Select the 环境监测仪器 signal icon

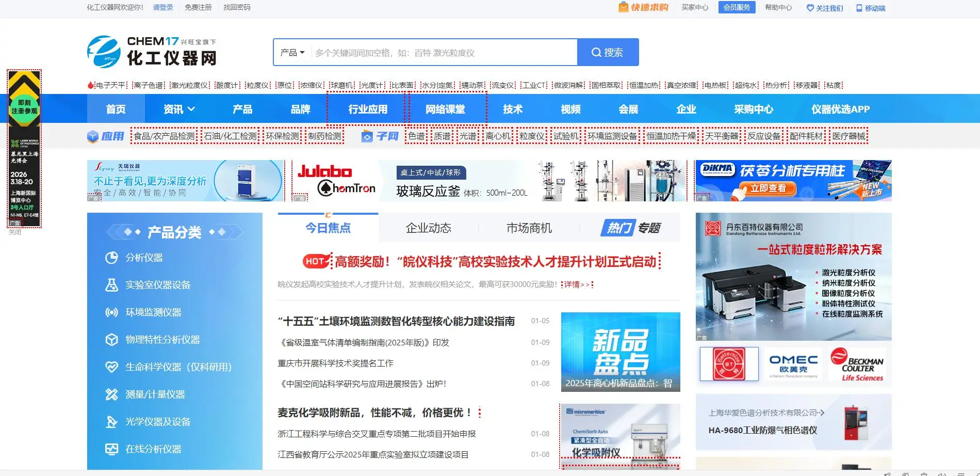pyautogui.click(x=111, y=312)
